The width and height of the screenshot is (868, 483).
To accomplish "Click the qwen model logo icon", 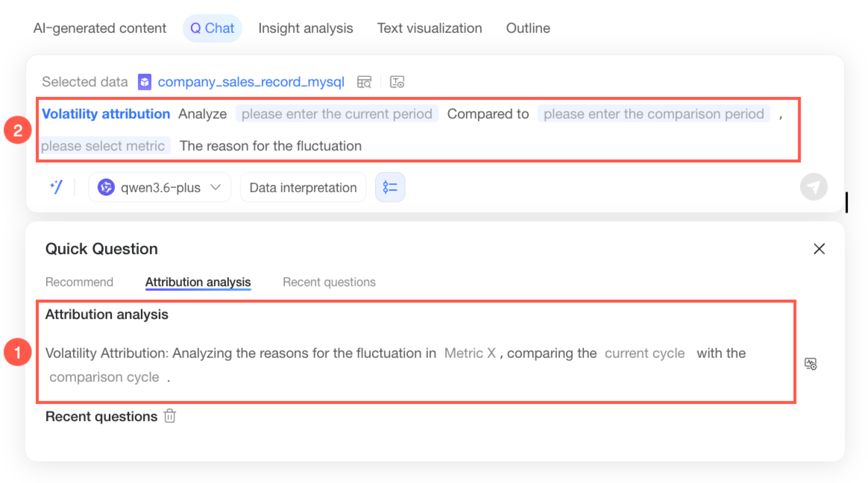I will (x=106, y=187).
